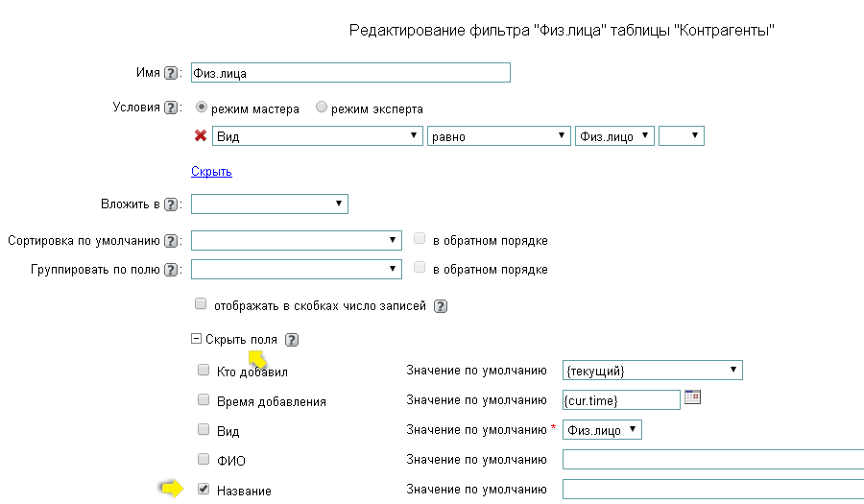The width and height of the screenshot is (864, 504).
Task: Open the {текущий} default value dropdown
Action: 652,371
